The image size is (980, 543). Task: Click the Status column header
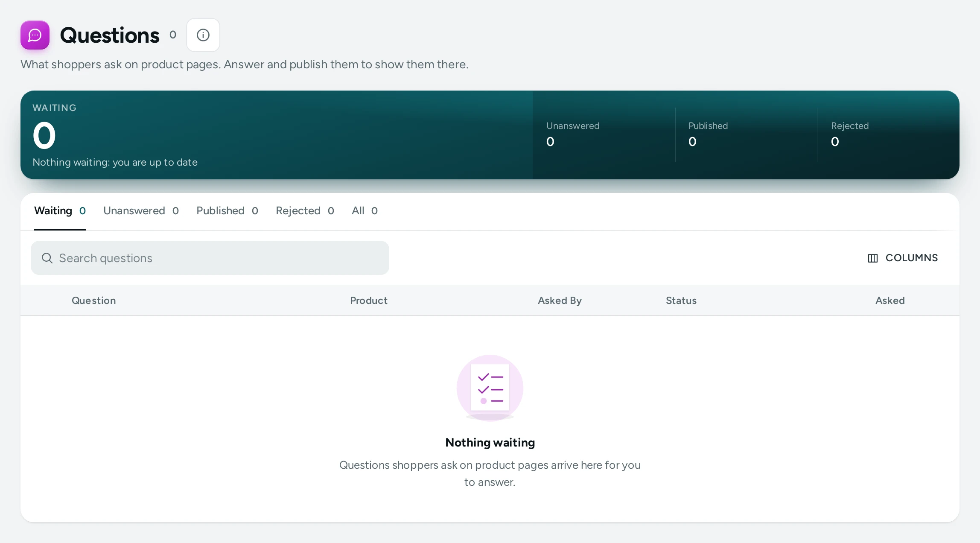coord(681,301)
